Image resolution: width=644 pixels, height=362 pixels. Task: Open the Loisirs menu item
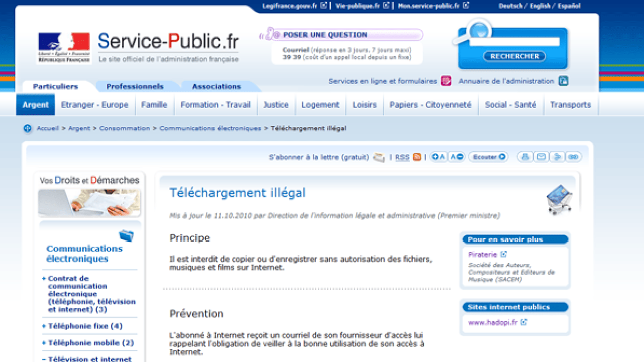pos(364,105)
